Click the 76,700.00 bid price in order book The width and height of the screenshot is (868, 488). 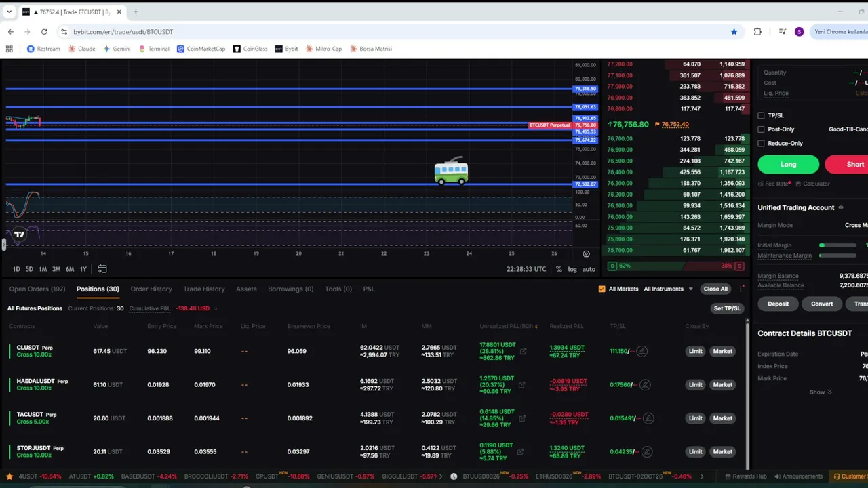(620, 139)
